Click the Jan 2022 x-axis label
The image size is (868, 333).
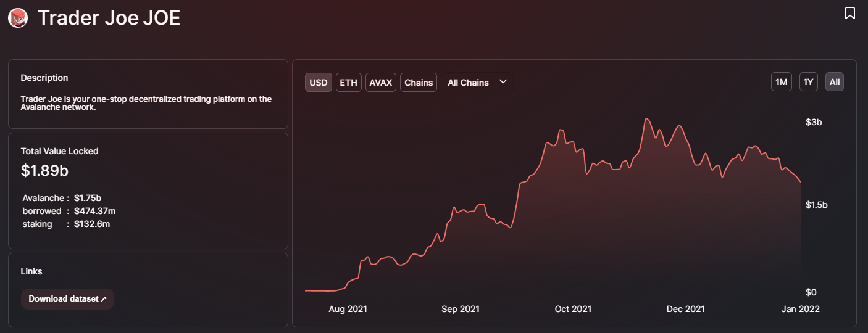[801, 309]
